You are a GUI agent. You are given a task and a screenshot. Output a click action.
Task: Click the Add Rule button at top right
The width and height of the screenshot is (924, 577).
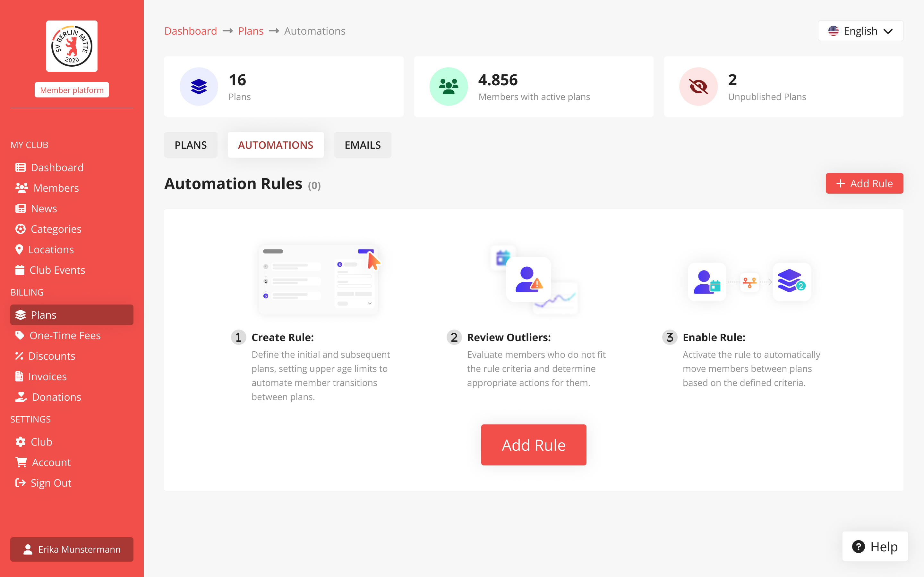(864, 183)
